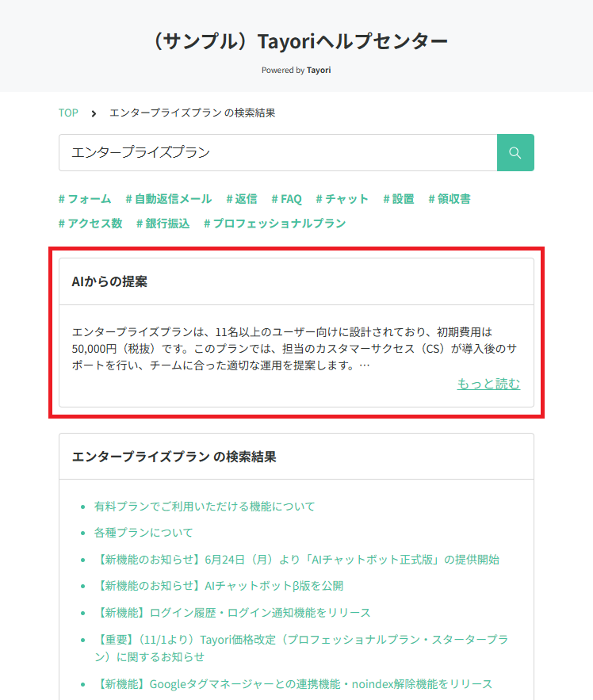The image size is (593, 700).
Task: Open the #領収書 tag
Action: (449, 199)
